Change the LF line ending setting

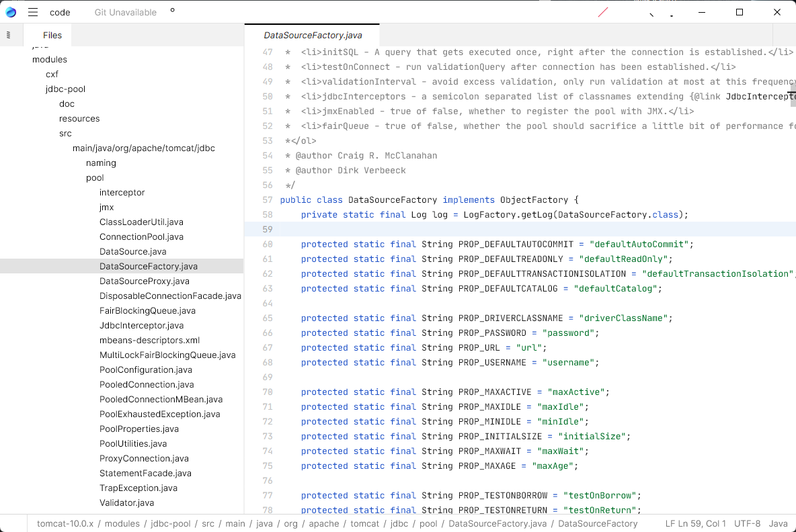coord(670,523)
